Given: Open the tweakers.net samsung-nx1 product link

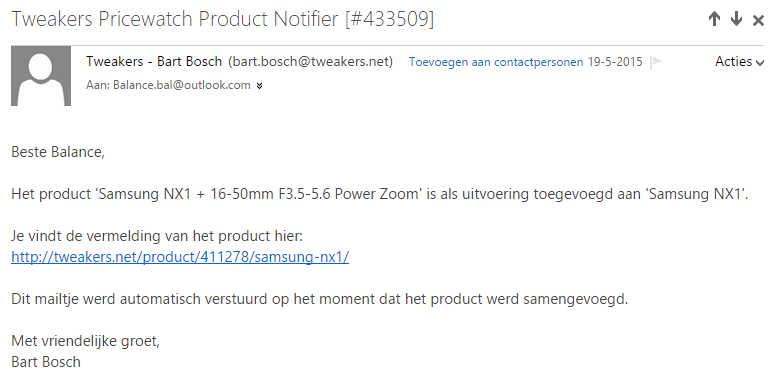Looking at the screenshot, I should point(180,257).
